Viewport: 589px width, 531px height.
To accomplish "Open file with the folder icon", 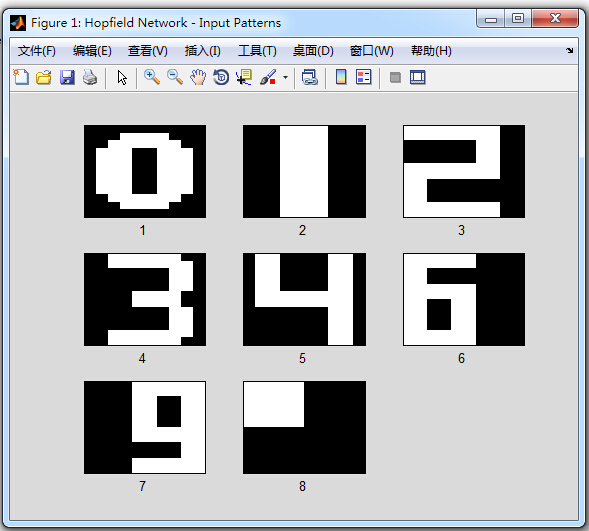I will point(44,77).
